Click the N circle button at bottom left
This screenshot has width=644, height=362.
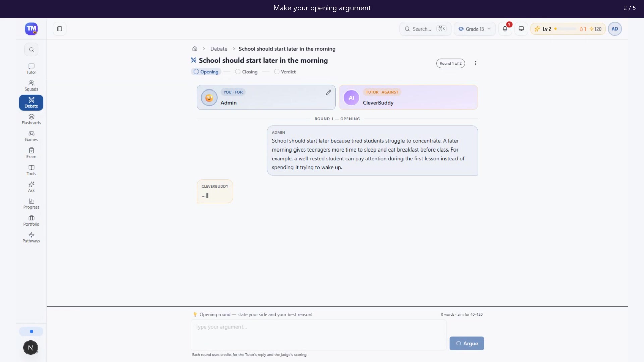[x=31, y=348]
